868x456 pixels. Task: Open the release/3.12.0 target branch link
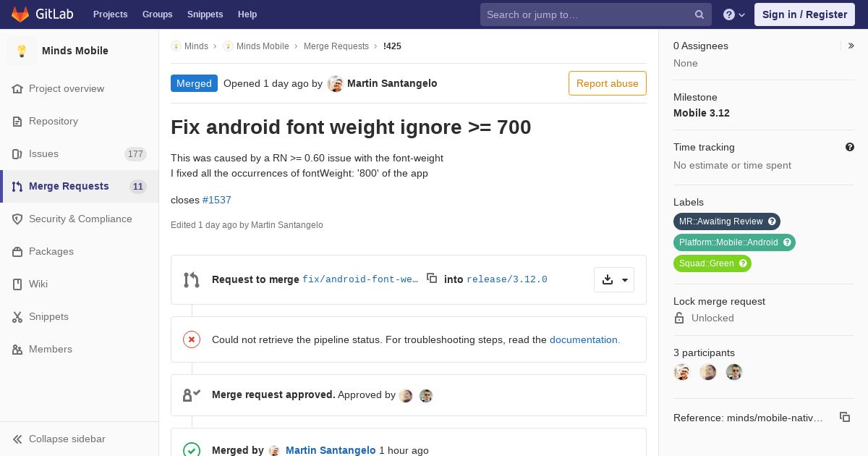click(507, 279)
